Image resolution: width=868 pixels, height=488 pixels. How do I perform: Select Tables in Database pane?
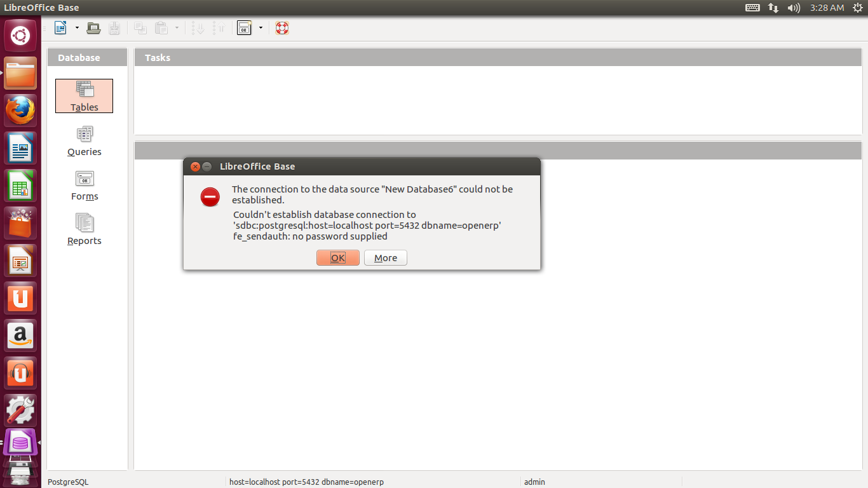click(x=84, y=96)
